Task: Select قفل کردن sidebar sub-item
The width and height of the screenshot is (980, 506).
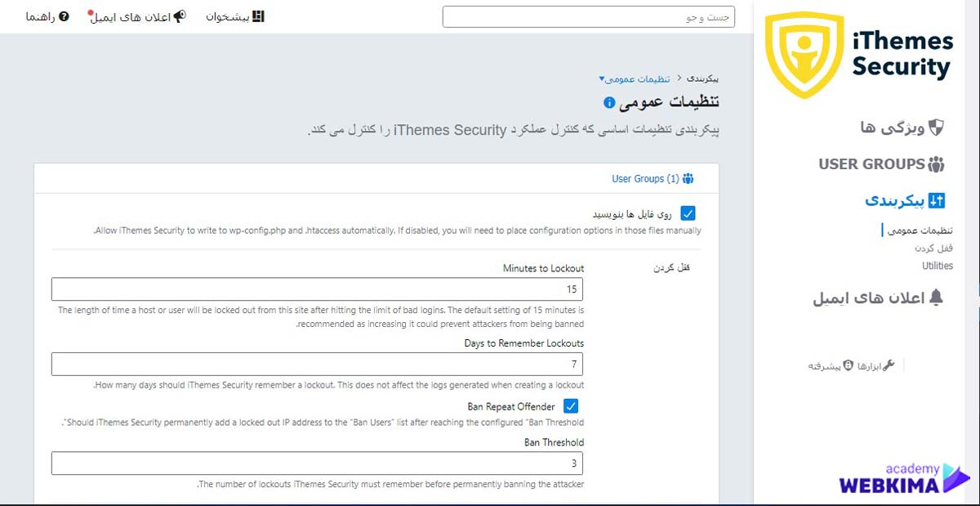Action: coord(934,248)
